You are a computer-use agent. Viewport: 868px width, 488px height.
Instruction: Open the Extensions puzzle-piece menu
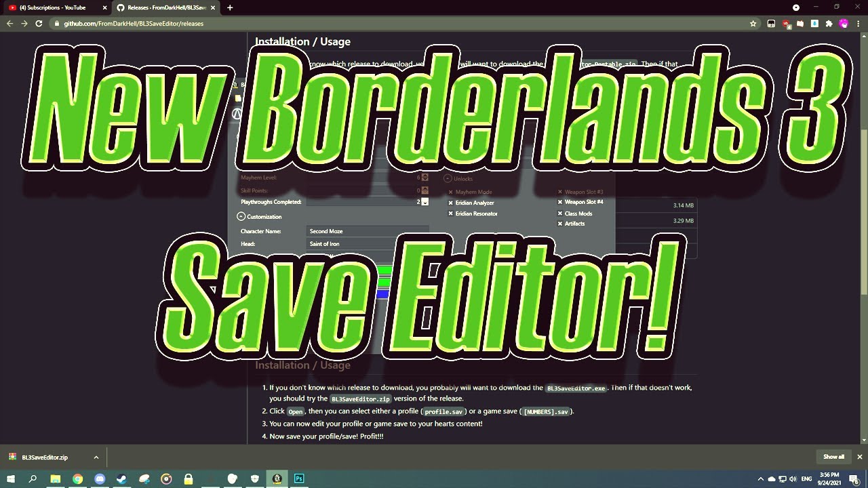pos(829,23)
